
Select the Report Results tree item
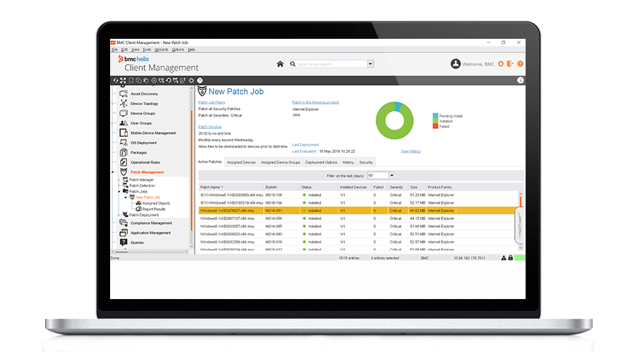coord(154,209)
